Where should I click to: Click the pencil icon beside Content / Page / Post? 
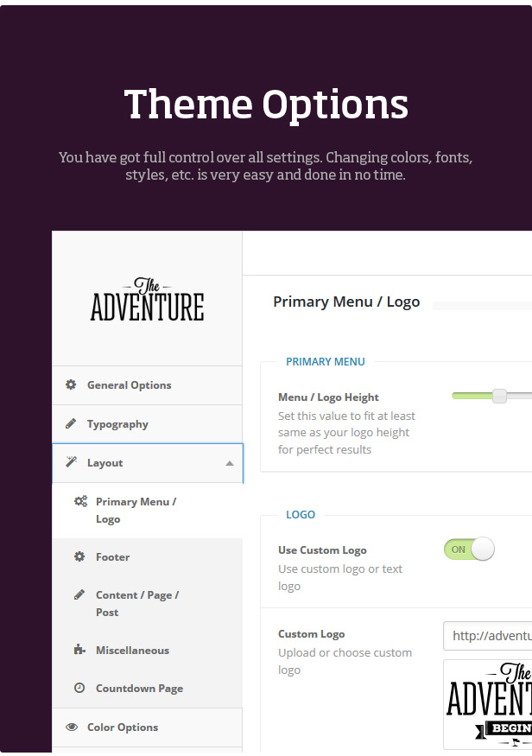[79, 595]
